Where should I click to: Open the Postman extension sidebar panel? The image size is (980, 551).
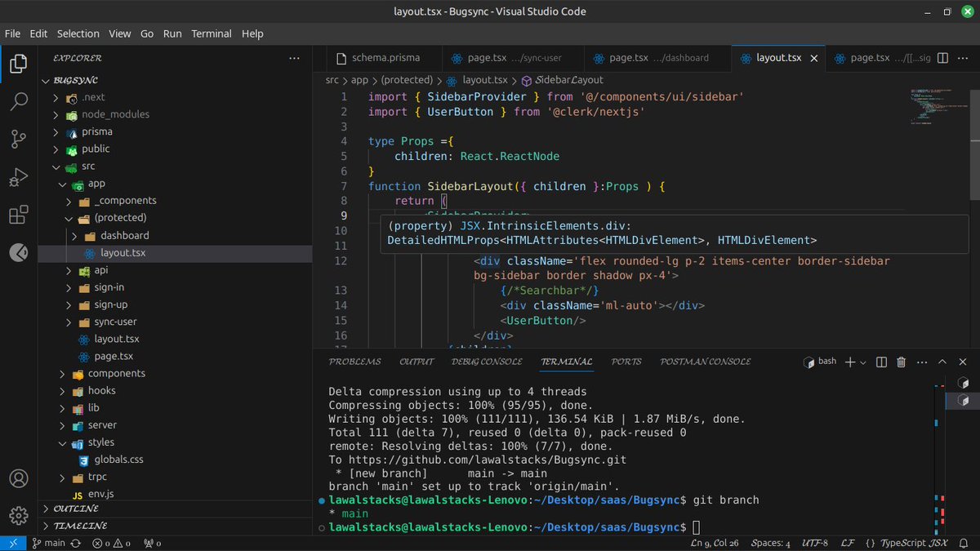(18, 252)
